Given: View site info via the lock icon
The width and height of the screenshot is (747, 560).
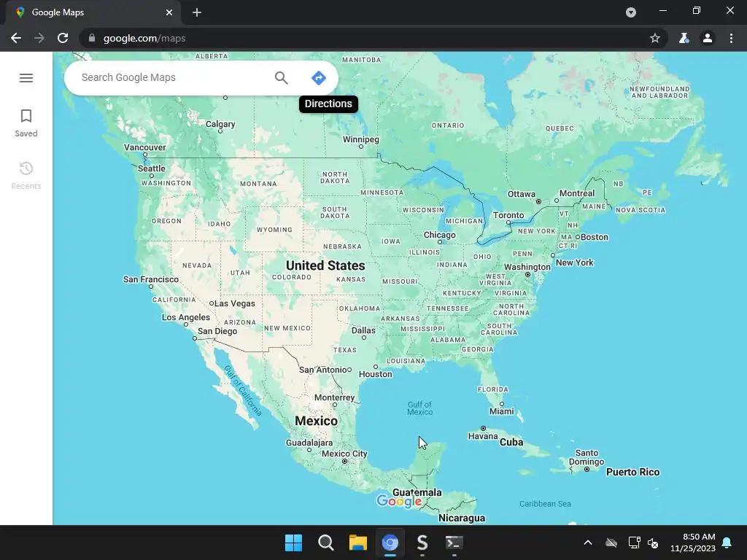Looking at the screenshot, I should (92, 38).
